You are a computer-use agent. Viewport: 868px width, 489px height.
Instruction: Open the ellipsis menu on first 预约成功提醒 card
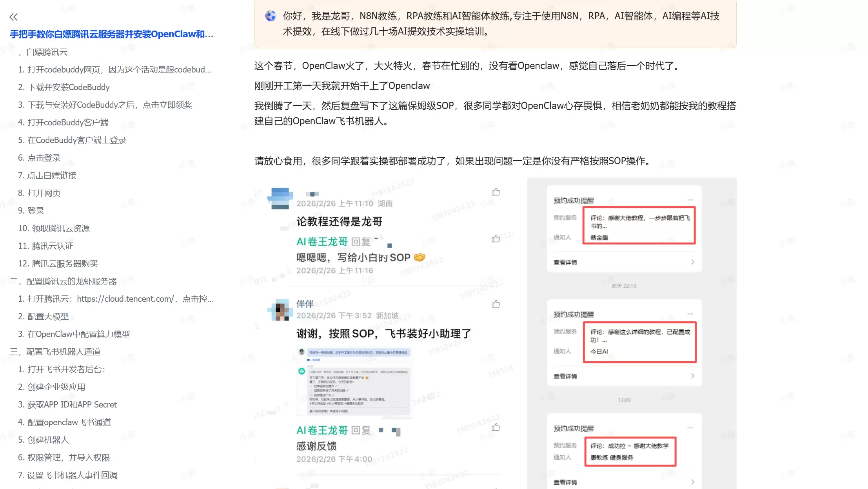pos(690,200)
